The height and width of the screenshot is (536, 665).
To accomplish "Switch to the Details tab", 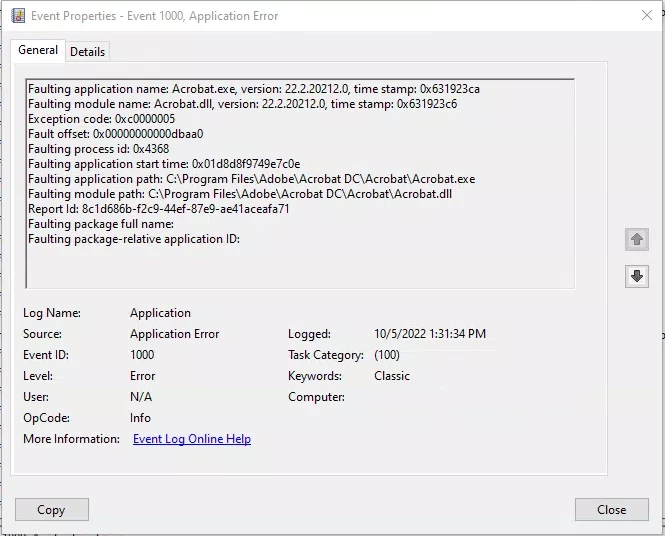I will (x=87, y=52).
